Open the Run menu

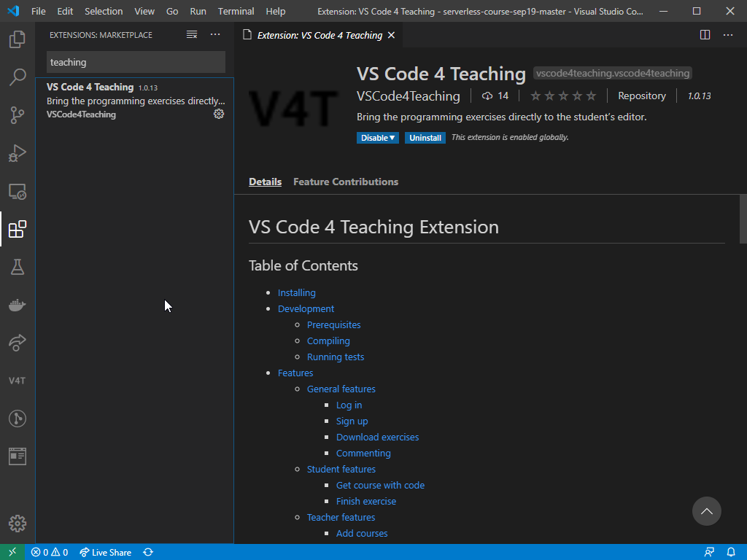(x=198, y=11)
